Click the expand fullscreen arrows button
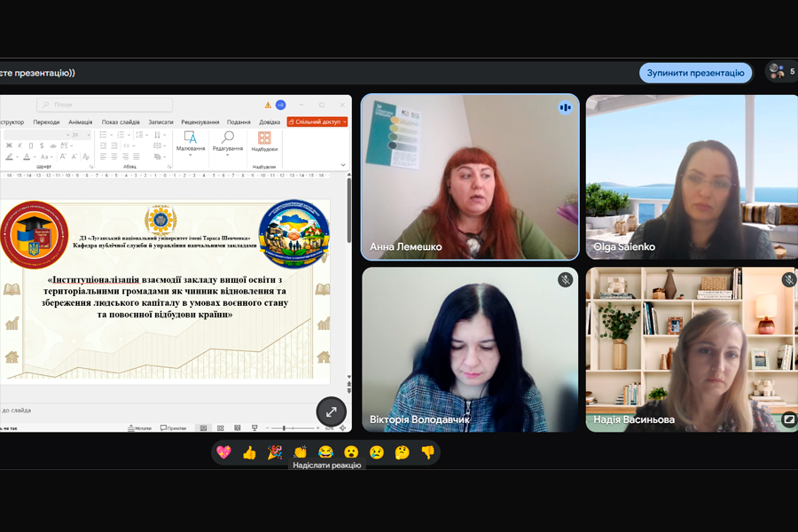 [331, 411]
